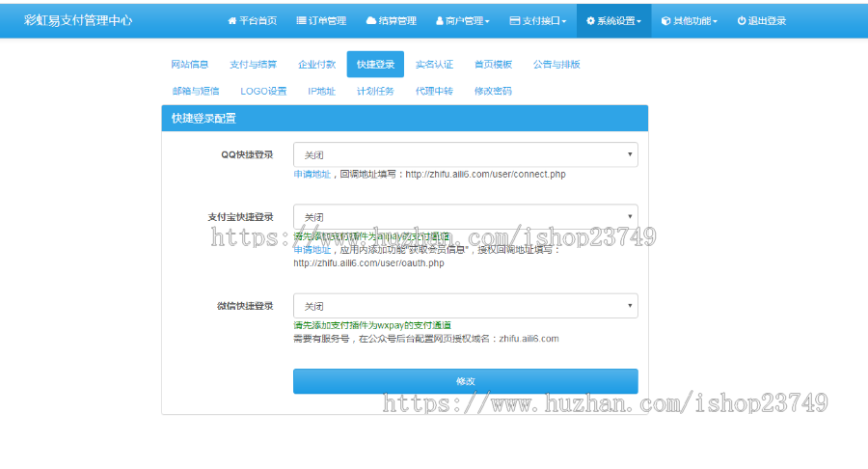868x469 pixels.
Task: Log out via 退出登录
Action: [x=762, y=21]
